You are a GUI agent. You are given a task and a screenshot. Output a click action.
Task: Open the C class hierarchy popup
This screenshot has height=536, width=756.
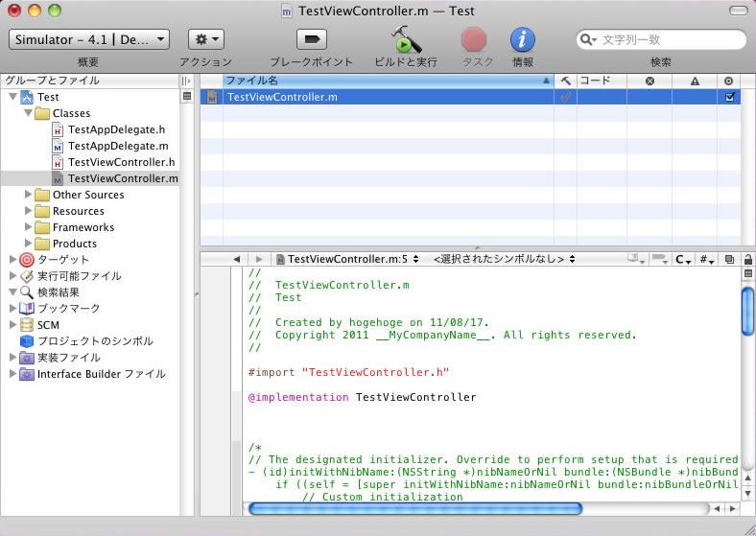point(683,259)
